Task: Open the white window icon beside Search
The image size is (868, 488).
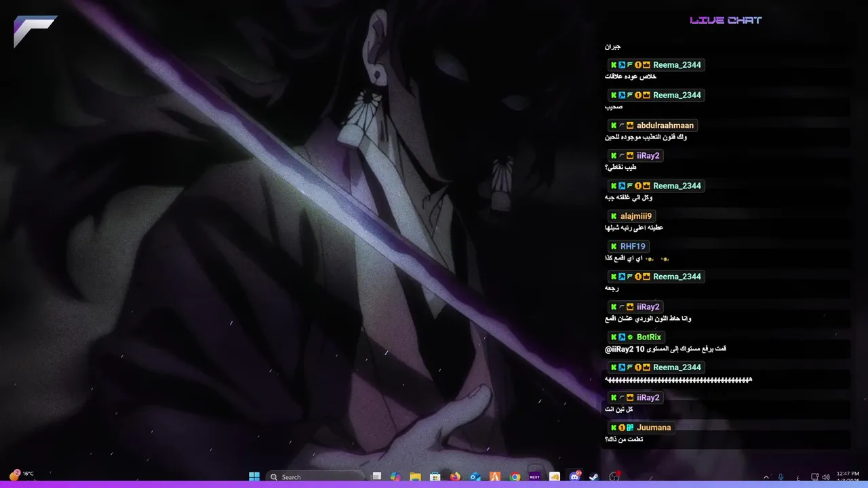Action: 376,476
